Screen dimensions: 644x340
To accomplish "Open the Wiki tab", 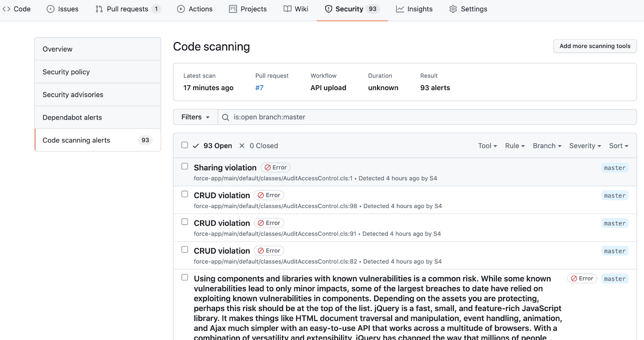I will point(296,9).
